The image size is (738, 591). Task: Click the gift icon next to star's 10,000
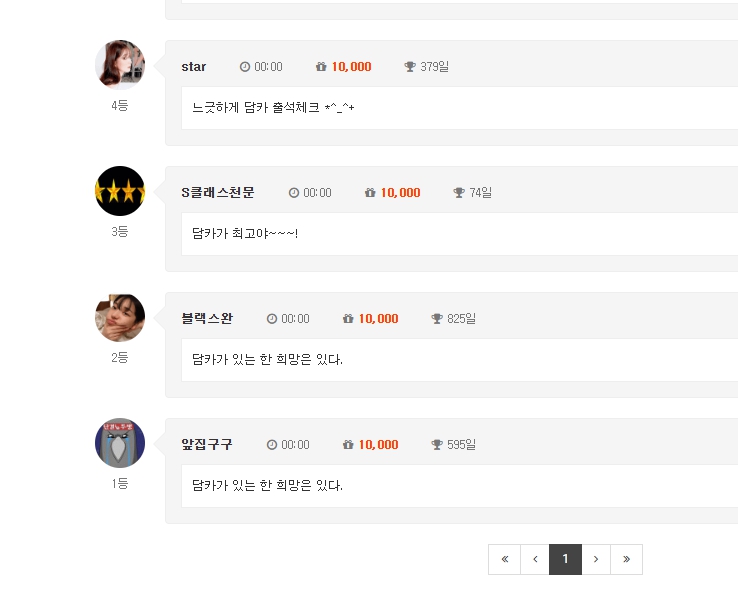click(321, 67)
